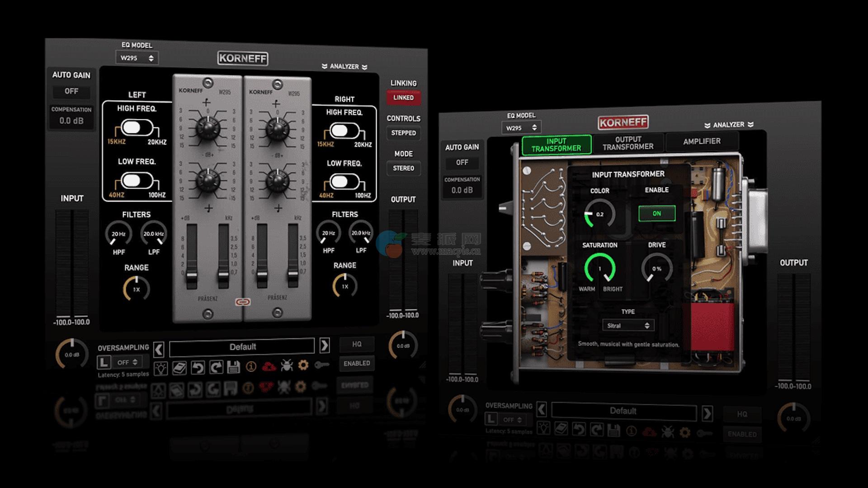The image size is (868, 488).
Task: Switch to the OUTPUT TRANSFORMER tab
Action: [x=628, y=143]
